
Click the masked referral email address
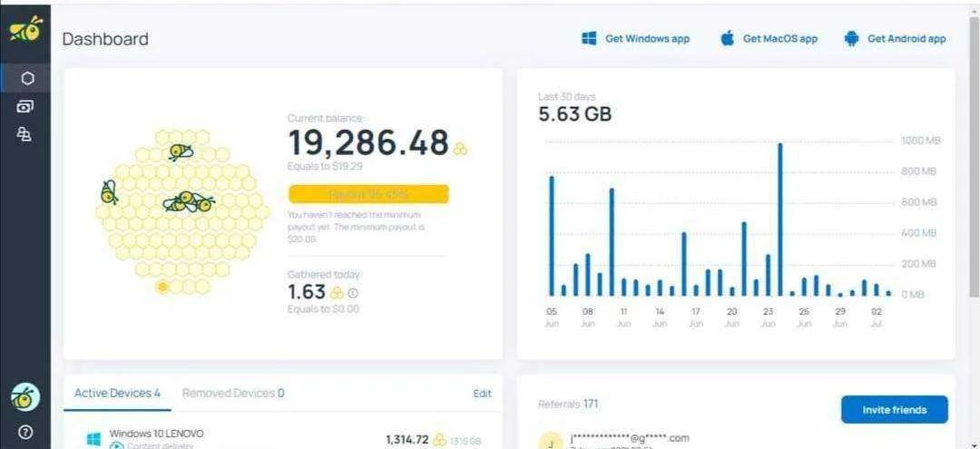click(630, 438)
